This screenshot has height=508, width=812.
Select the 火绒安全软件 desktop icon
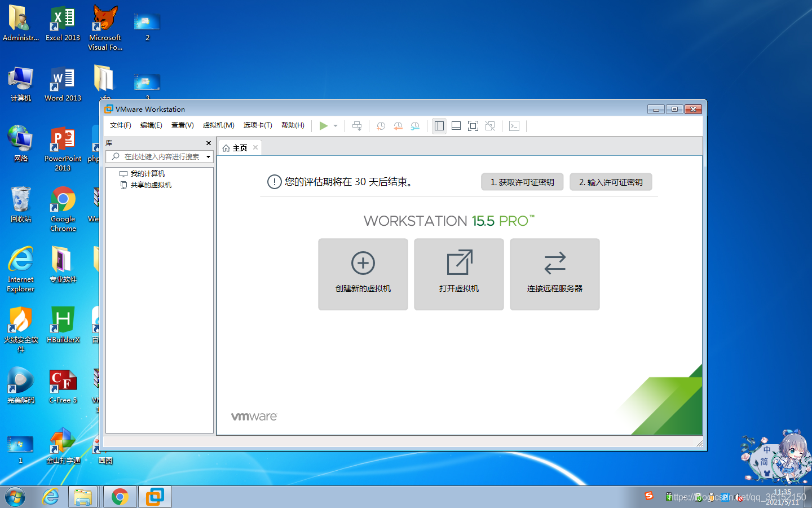[21, 330]
